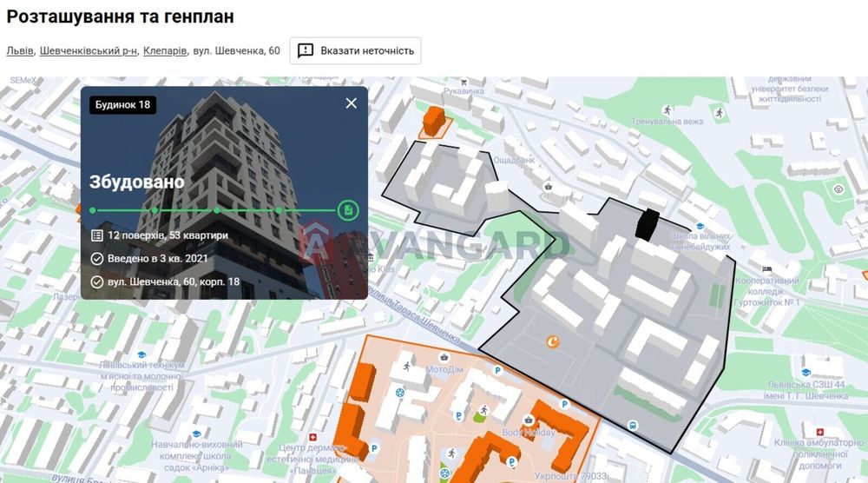
Task: Open the Клепарів district link
Action: (165, 51)
